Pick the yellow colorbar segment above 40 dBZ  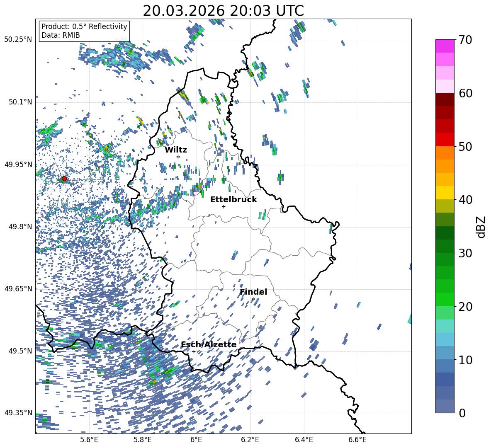(x=445, y=193)
